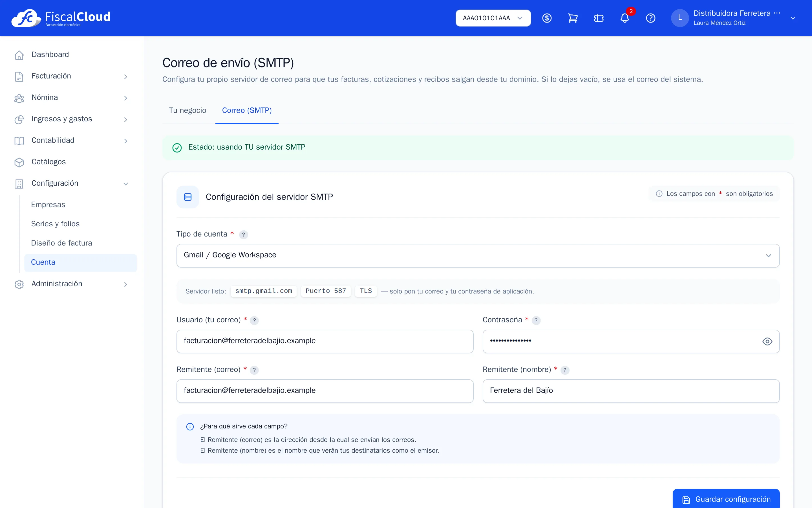The width and height of the screenshot is (812, 508).
Task: Open the ticket icon in header
Action: pyautogui.click(x=599, y=18)
